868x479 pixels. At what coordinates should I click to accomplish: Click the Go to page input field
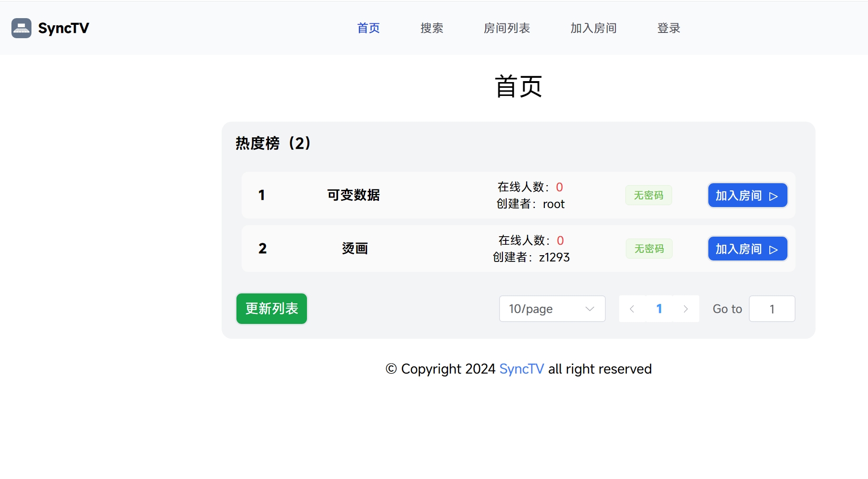[772, 309]
